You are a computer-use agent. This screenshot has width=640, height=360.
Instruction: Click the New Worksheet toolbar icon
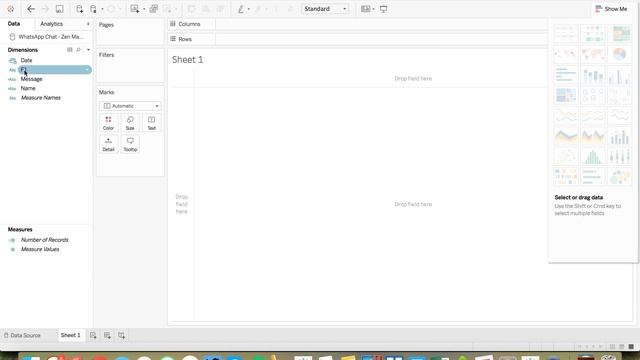(135, 9)
